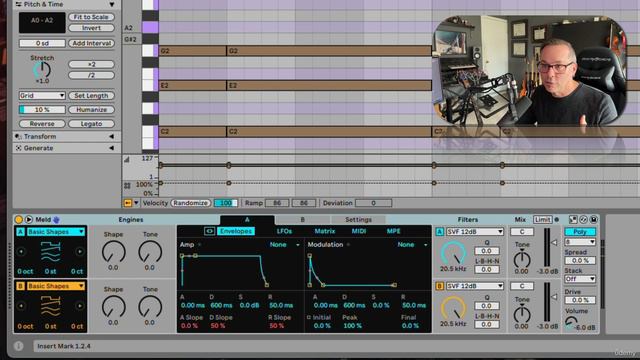Screen dimensions: 640x360
Task: Switch to engine B tab
Action: tap(302, 220)
